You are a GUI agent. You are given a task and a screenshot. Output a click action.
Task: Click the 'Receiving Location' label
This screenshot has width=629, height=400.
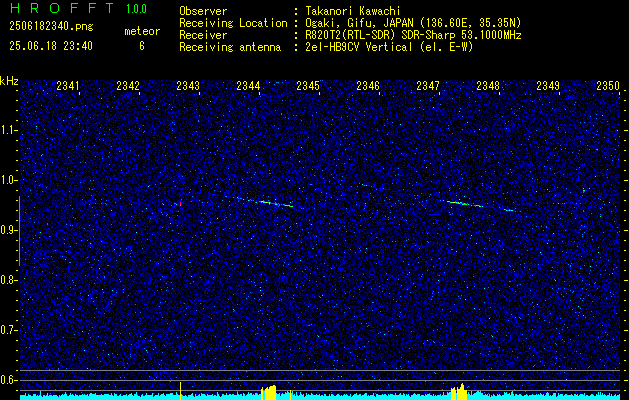point(233,23)
